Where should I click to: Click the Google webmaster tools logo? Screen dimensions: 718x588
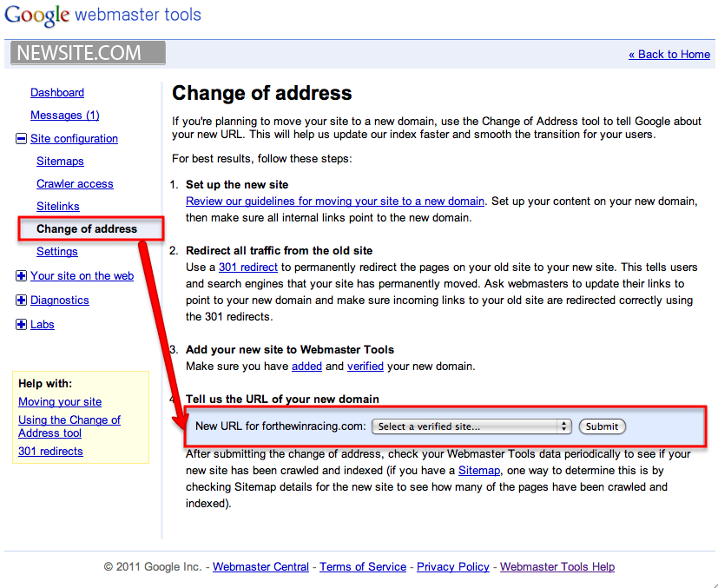102,16
